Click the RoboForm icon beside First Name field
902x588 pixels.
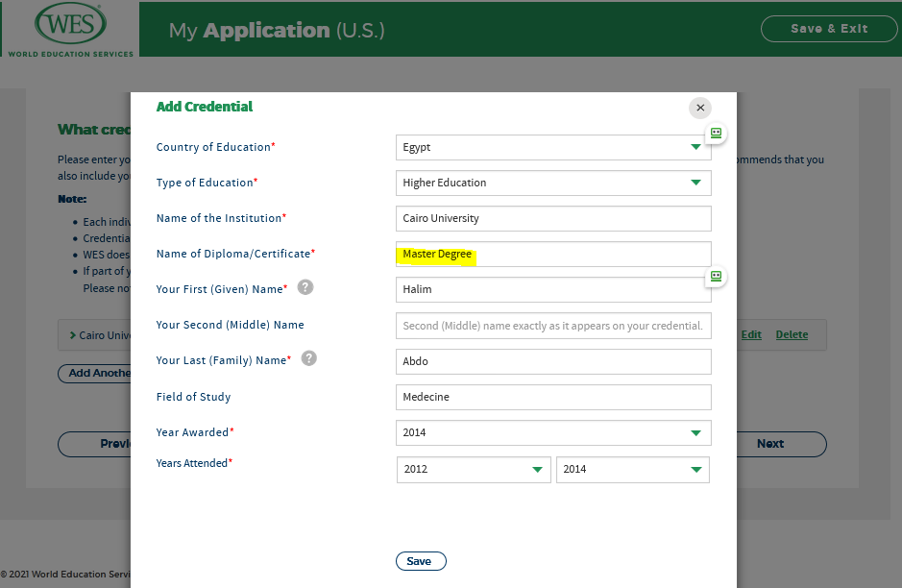[x=715, y=277]
